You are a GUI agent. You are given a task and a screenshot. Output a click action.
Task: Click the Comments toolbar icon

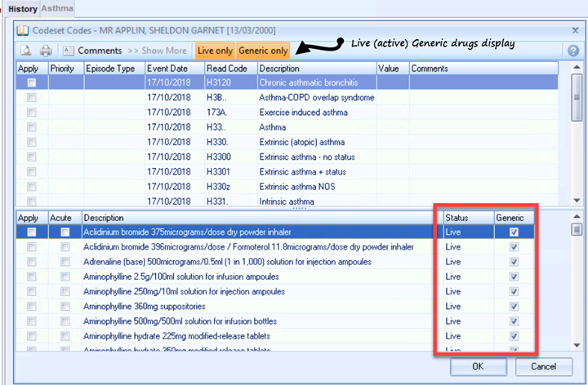68,51
